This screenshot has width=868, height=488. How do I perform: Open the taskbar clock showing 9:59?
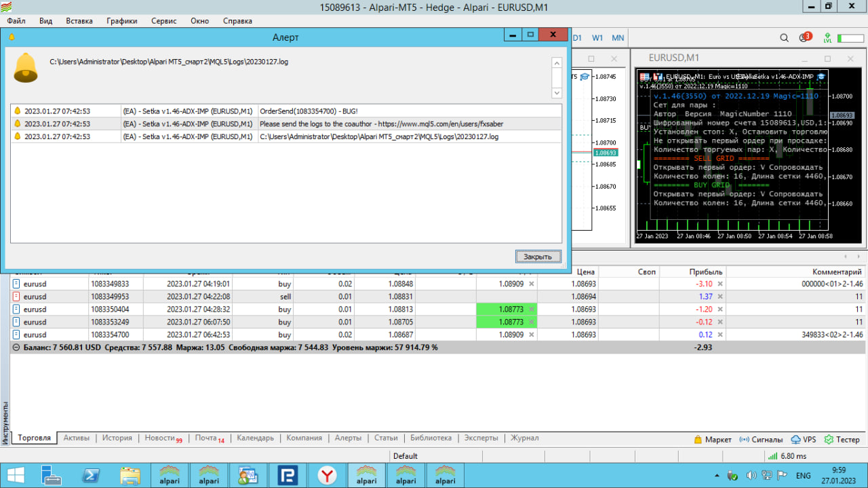(839, 475)
